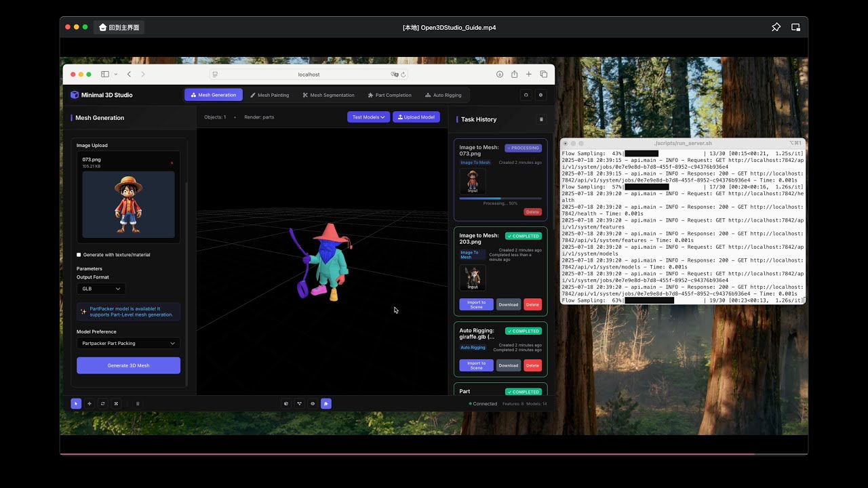Switch to Auto Rigging tab
This screenshot has height=488, width=868.
click(x=443, y=95)
